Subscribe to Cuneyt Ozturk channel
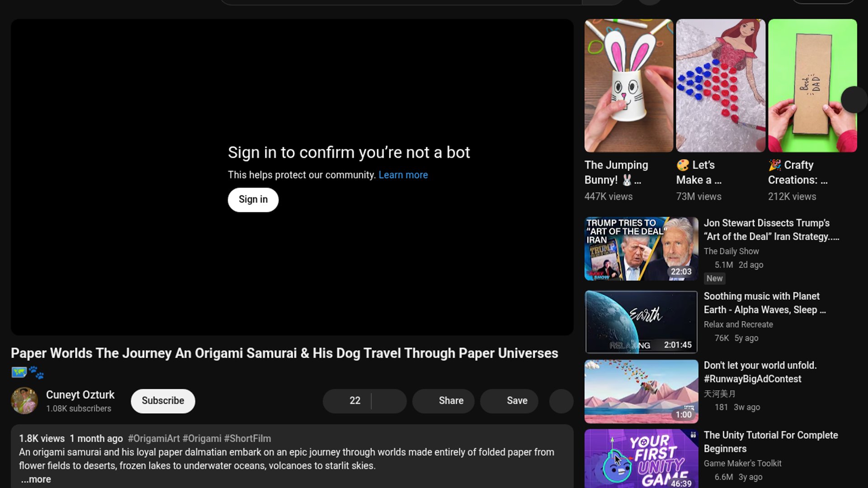The height and width of the screenshot is (488, 868). tap(163, 401)
